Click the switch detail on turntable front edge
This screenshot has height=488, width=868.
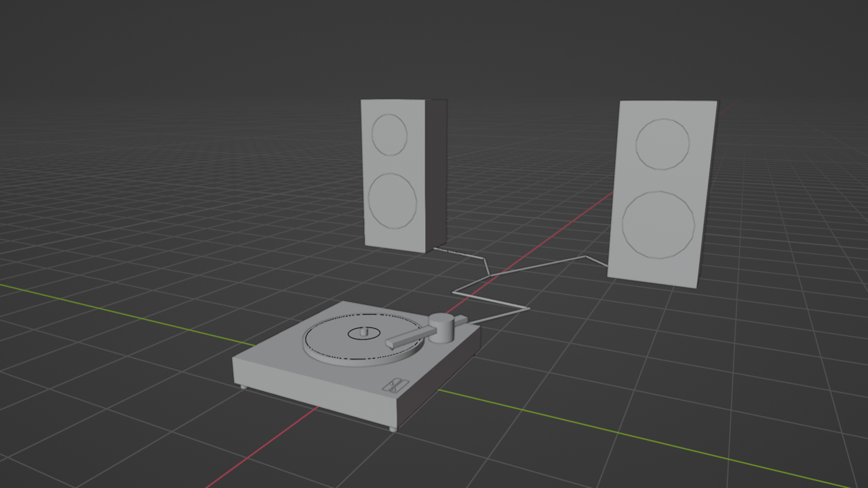click(x=395, y=385)
